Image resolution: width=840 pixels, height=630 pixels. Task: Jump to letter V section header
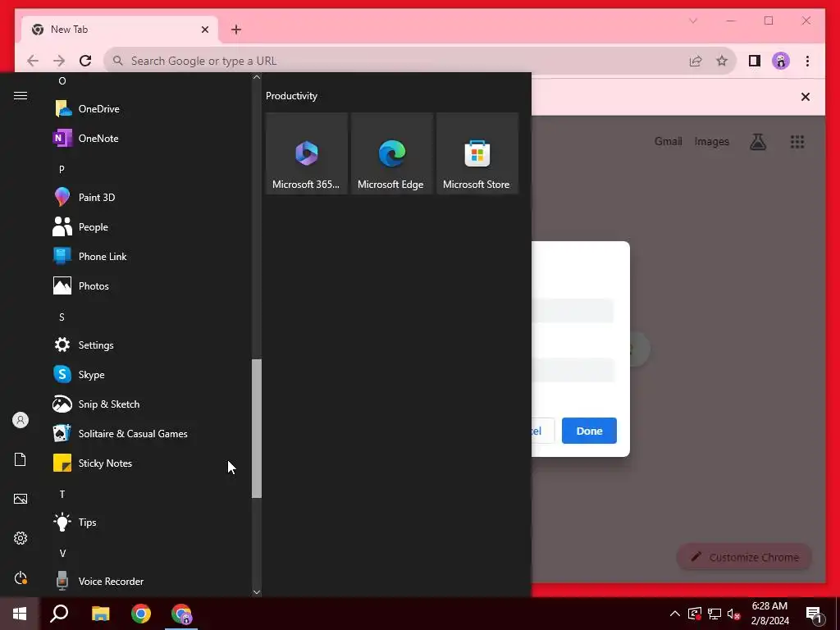(x=62, y=554)
